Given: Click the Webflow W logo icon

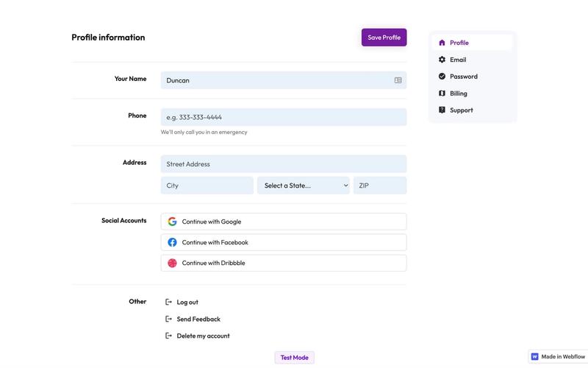Looking at the screenshot, I should coord(535,356).
